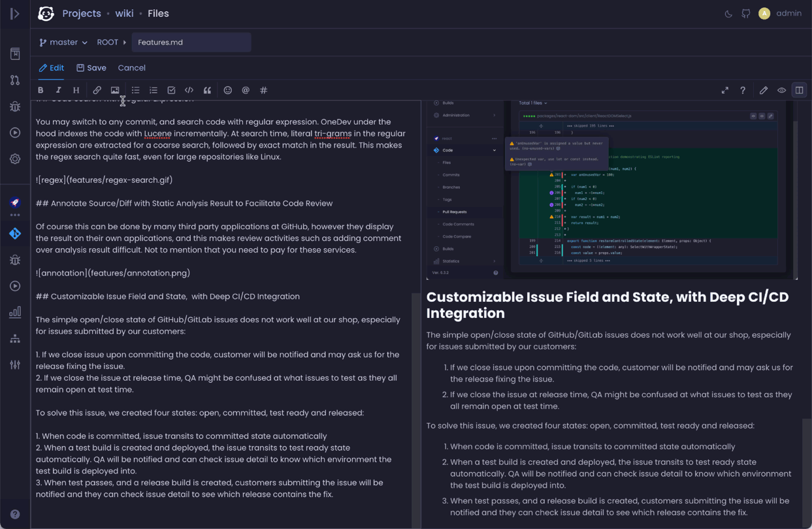The image size is (812, 529).
Task: Open markdown help via the question mark icon
Action: click(x=743, y=90)
